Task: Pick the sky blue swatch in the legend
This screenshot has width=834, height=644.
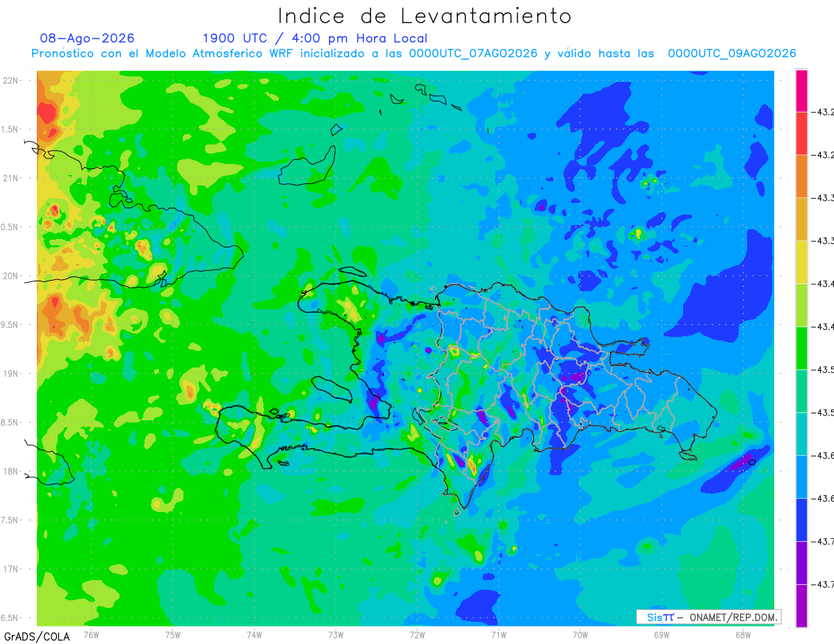Action: [x=801, y=477]
